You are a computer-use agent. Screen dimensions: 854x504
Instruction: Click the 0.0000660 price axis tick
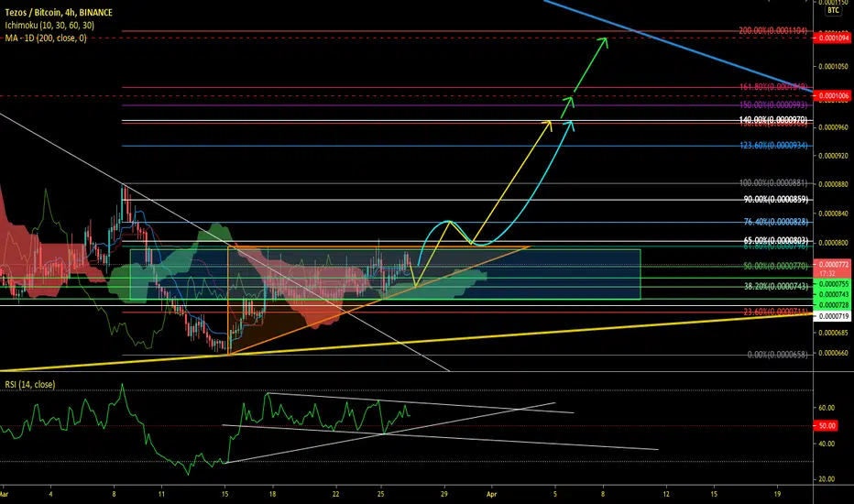point(833,353)
